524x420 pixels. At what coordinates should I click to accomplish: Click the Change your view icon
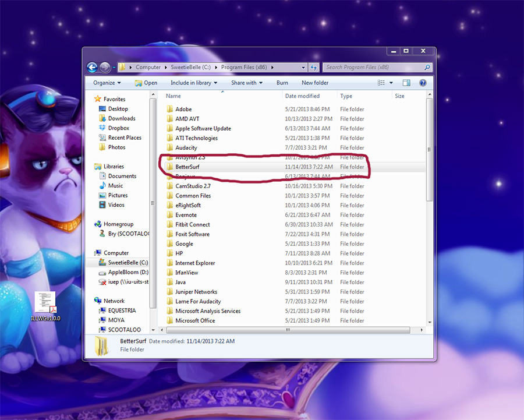tap(381, 83)
